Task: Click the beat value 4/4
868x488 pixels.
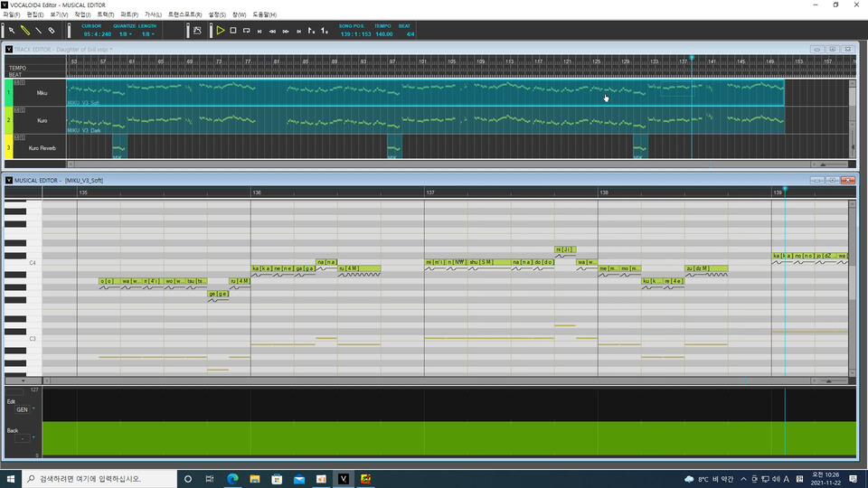Action: (410, 34)
